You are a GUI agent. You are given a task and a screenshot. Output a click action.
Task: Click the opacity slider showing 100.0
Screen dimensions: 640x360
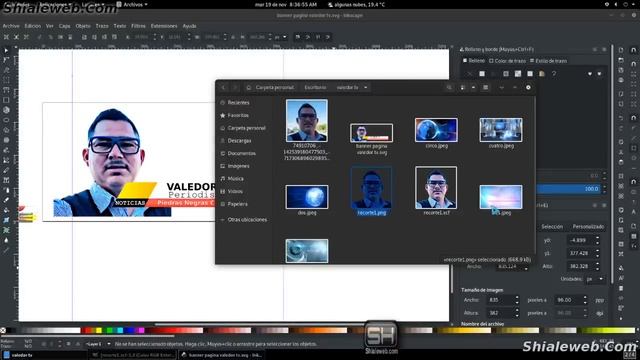[569, 189]
